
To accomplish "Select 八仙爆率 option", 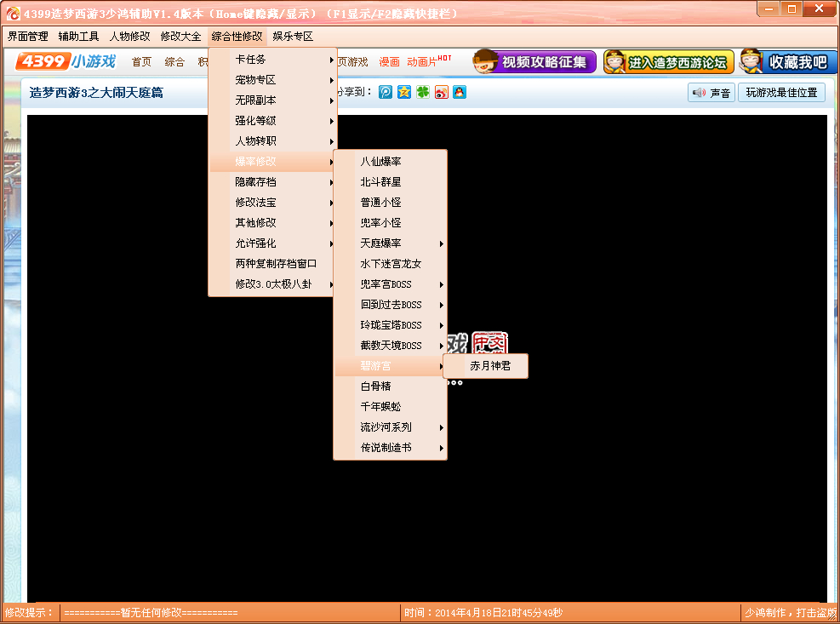I will click(x=390, y=162).
